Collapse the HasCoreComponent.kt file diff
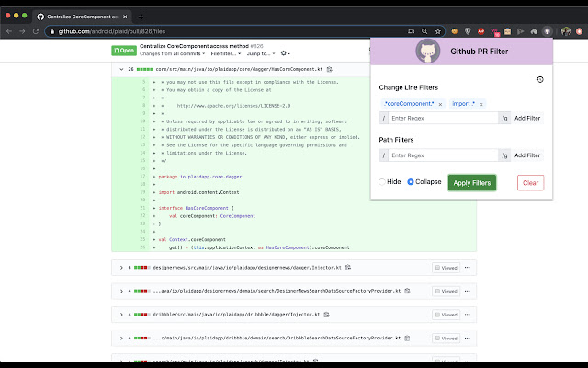 click(122, 69)
